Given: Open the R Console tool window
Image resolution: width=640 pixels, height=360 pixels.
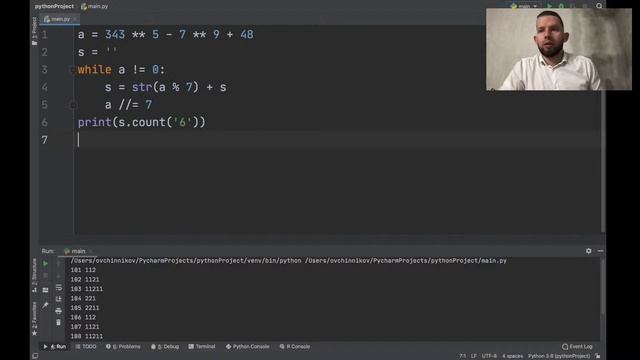Looking at the screenshot, I should (x=295, y=347).
